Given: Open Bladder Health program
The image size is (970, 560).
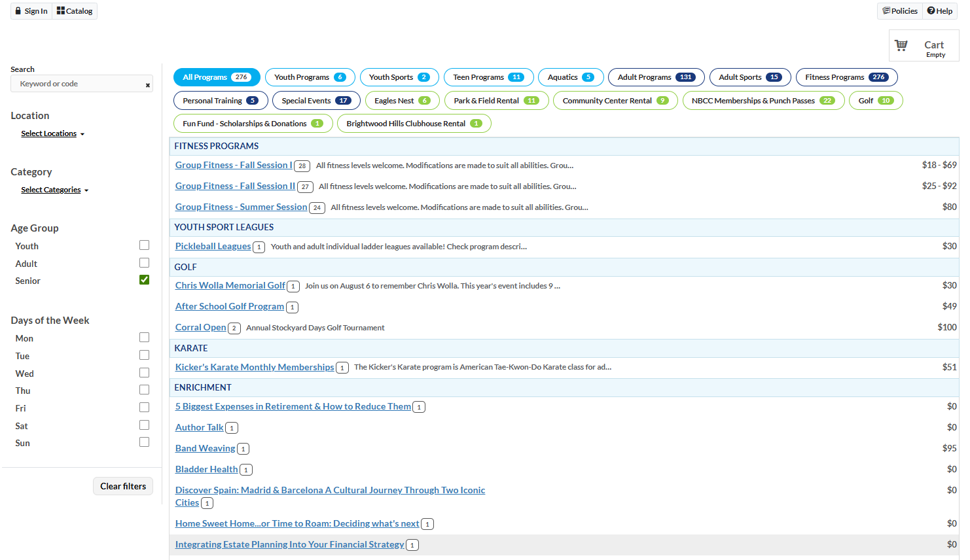Looking at the screenshot, I should tap(207, 469).
